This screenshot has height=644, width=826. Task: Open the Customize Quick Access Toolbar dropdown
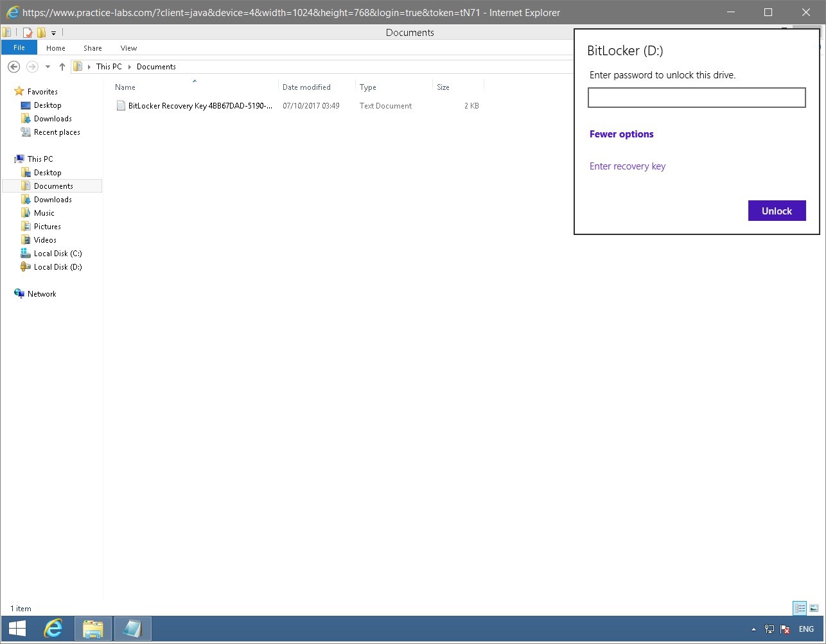click(x=53, y=32)
